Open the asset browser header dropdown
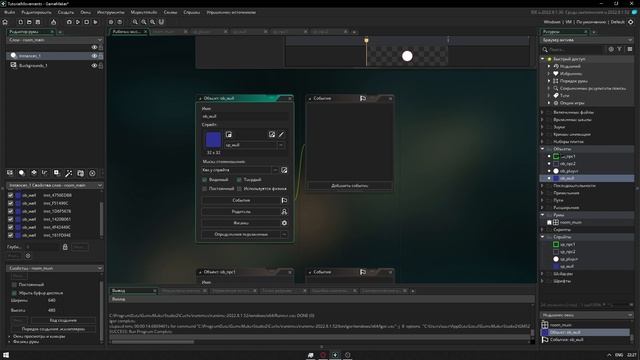640x360 pixels. [630, 40]
